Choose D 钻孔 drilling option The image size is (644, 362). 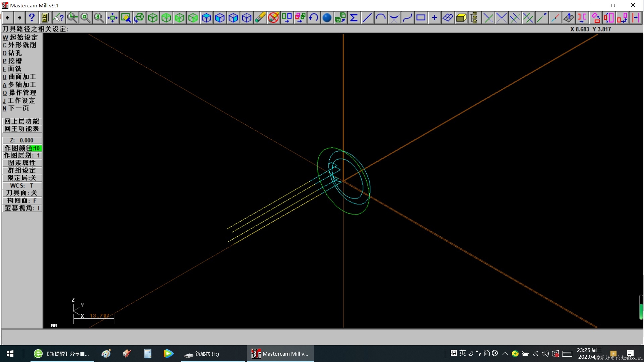pos(12,53)
